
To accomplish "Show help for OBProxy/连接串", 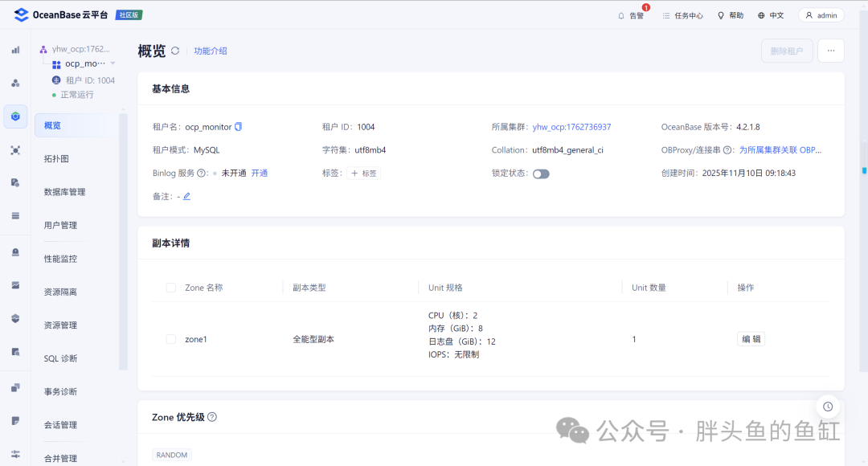I will tap(727, 150).
